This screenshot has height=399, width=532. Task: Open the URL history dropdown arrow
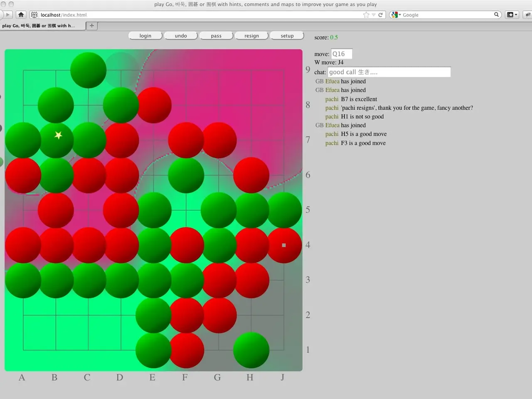pos(374,15)
